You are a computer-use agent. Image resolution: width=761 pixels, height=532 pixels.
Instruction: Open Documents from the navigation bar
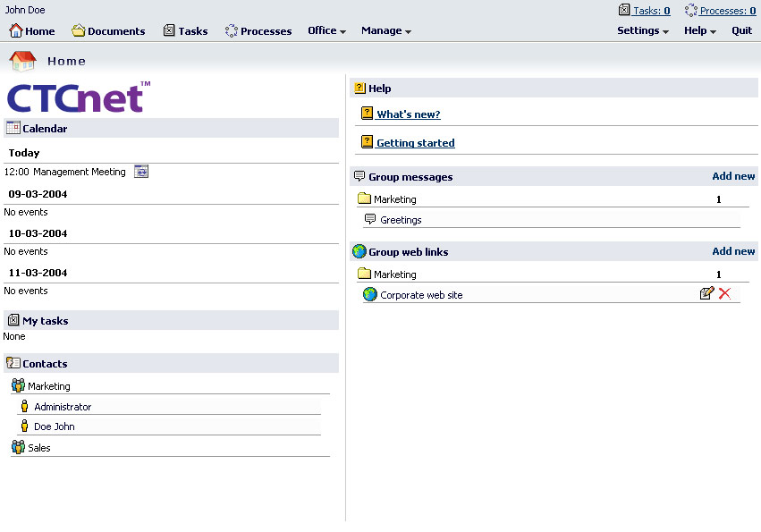tap(116, 31)
